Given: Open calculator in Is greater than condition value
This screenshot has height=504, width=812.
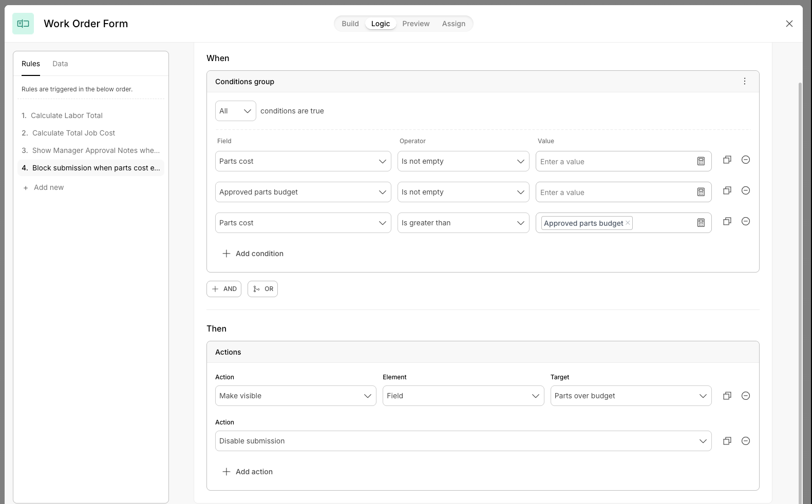Looking at the screenshot, I should pyautogui.click(x=701, y=223).
